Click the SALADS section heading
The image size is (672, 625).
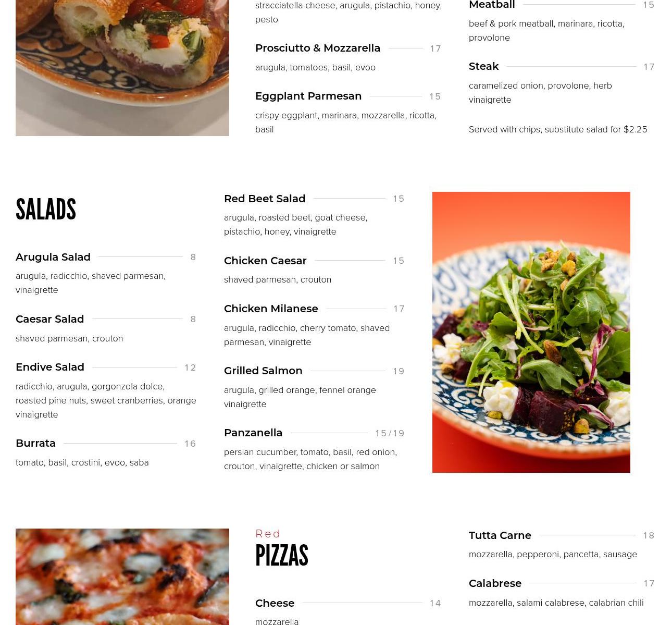pyautogui.click(x=46, y=209)
